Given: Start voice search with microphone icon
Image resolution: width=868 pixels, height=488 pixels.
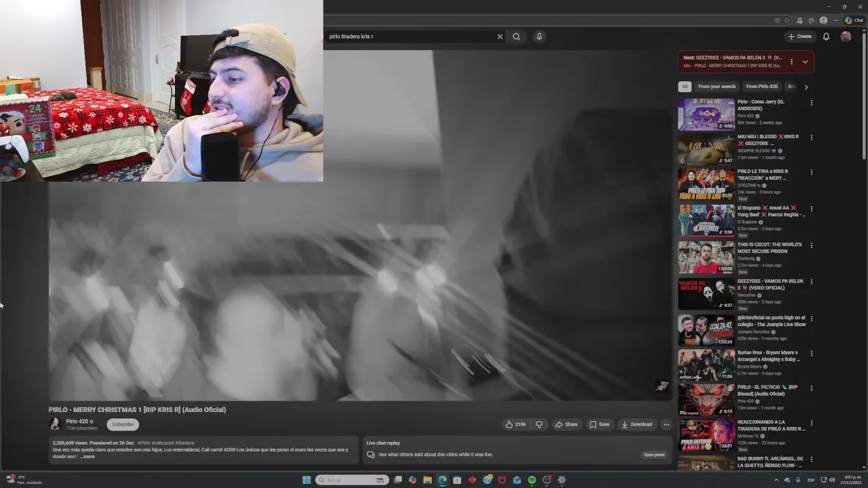Looking at the screenshot, I should click(539, 37).
